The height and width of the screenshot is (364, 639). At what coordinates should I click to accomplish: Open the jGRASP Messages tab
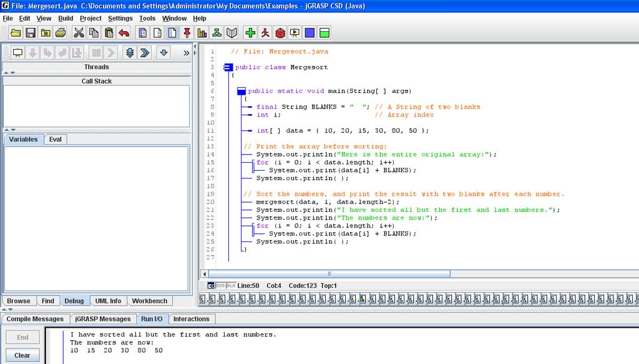103,318
